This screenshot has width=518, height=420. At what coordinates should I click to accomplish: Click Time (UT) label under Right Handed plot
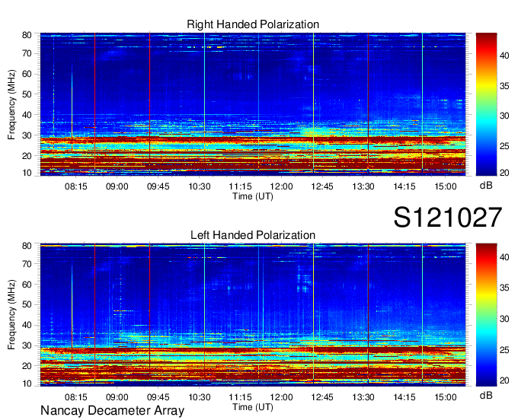(253, 196)
